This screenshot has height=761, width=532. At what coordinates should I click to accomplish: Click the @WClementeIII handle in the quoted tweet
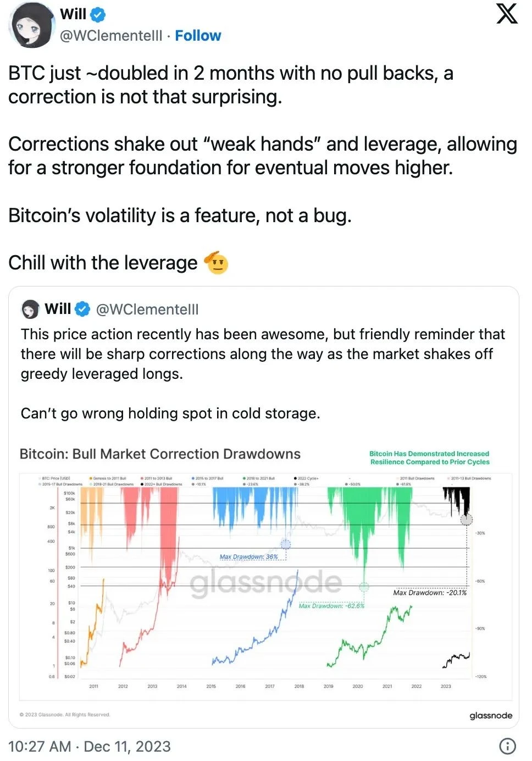point(147,310)
